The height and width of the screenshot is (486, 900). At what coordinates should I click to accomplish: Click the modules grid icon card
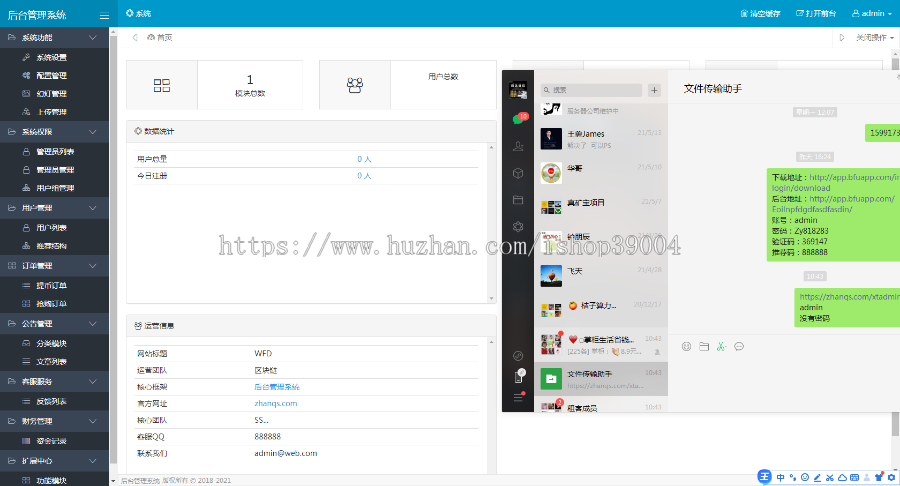(162, 85)
